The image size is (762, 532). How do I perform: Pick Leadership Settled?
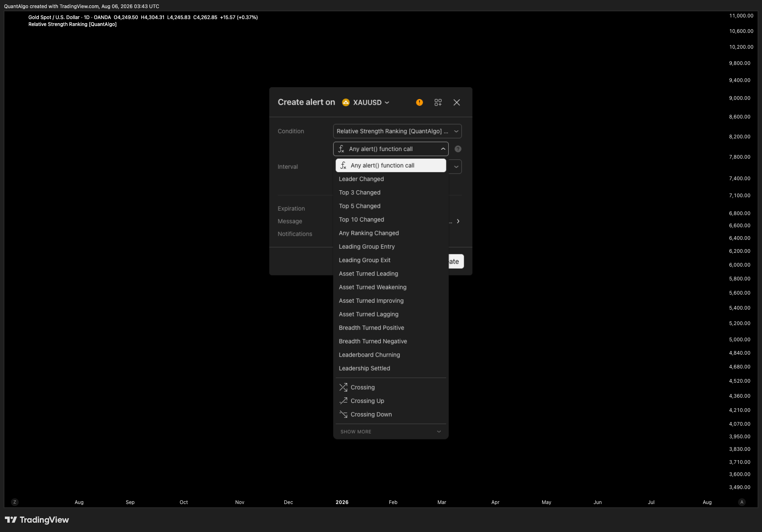tap(391, 368)
